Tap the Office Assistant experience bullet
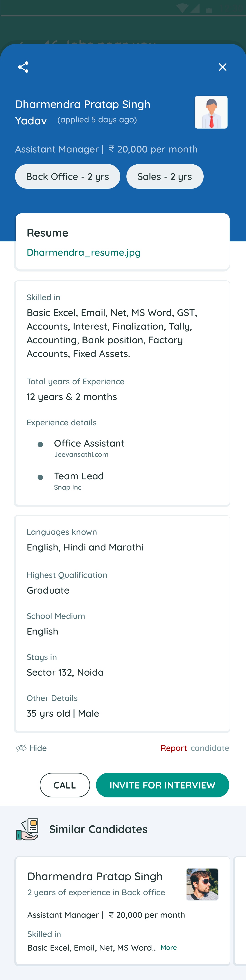Image resolution: width=246 pixels, height=980 pixels. coord(40,444)
